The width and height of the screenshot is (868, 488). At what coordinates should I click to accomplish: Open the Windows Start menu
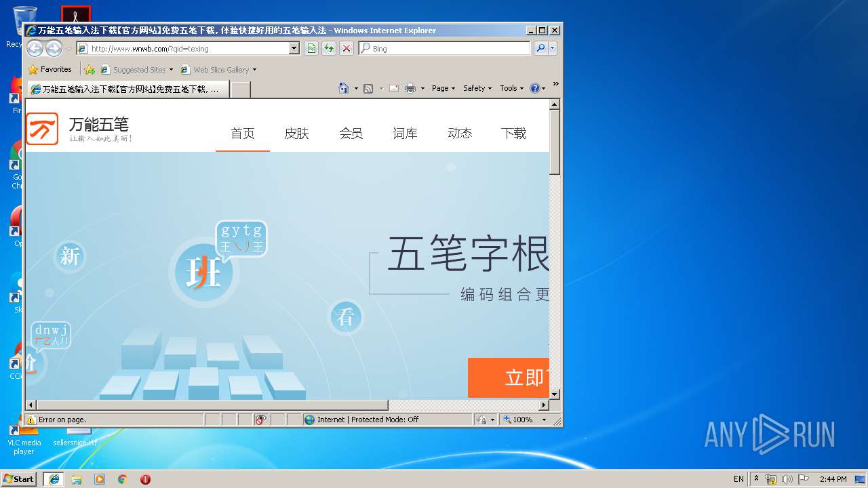point(19,479)
